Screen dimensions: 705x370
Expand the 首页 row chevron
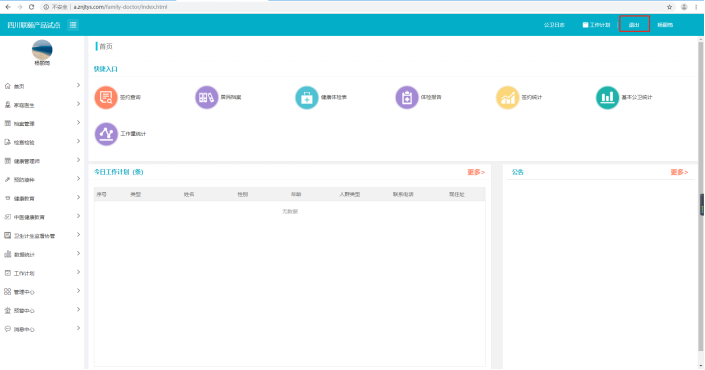[x=78, y=85]
